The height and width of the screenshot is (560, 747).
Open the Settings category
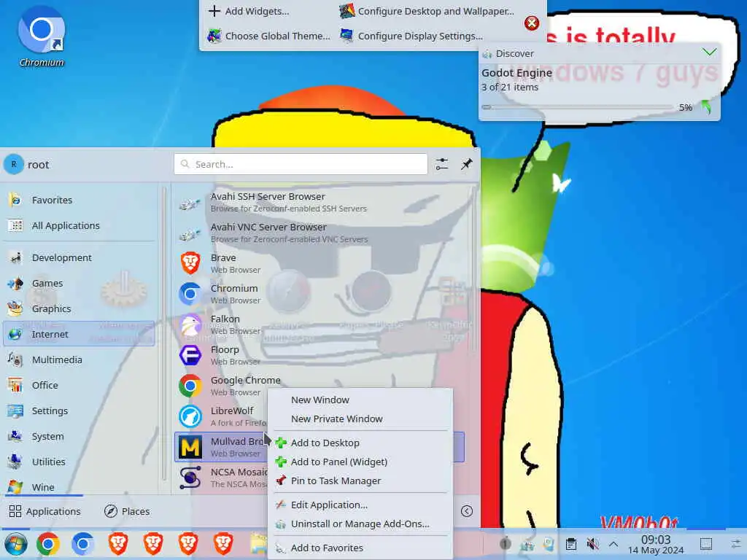coord(79,411)
